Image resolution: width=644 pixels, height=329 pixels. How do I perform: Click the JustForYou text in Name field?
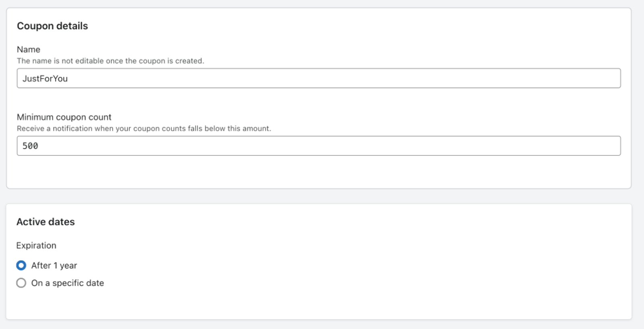45,79
